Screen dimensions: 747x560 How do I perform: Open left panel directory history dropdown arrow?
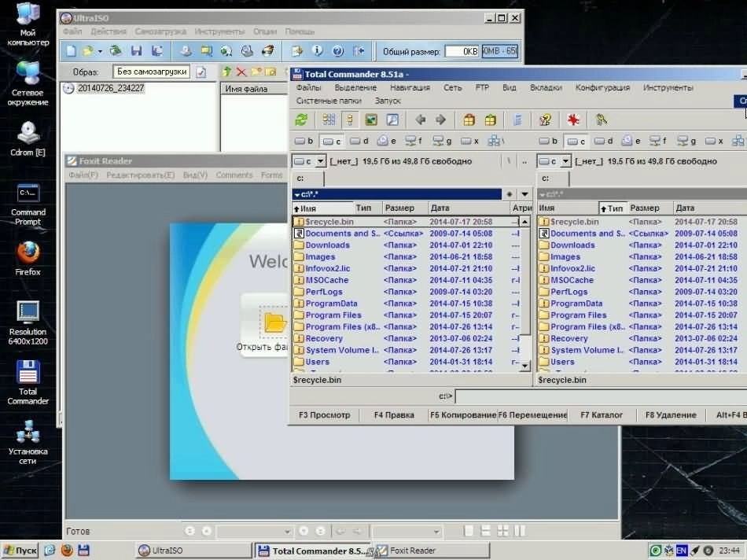click(524, 194)
